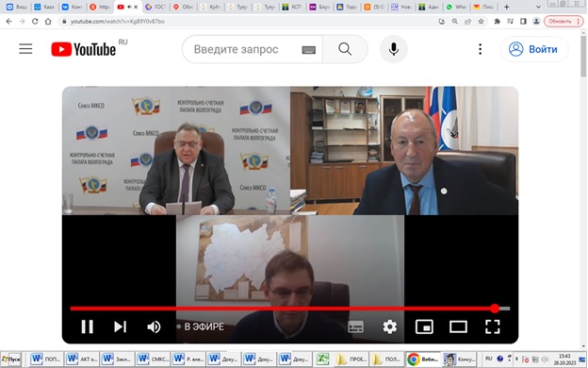Skip to the next video
588x368 pixels.
coord(120,326)
